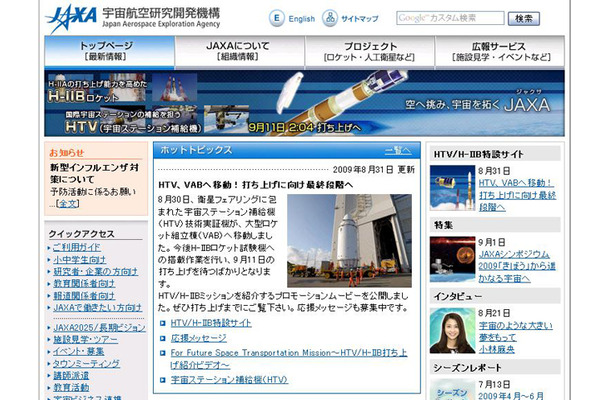Click the bullet icon beside HTV/H-IIB特設サイト link

pos(164,324)
